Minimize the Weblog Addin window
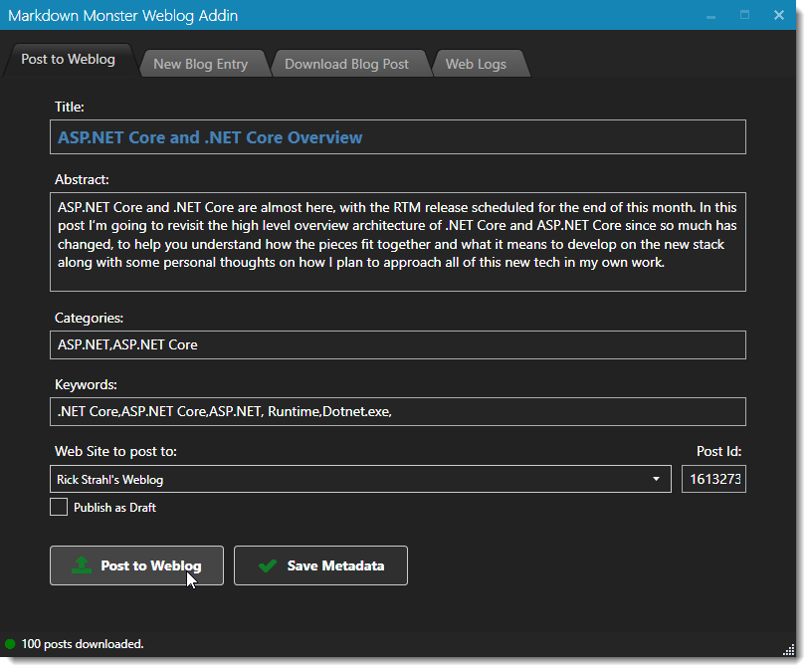This screenshot has height=672, width=811. tap(710, 16)
